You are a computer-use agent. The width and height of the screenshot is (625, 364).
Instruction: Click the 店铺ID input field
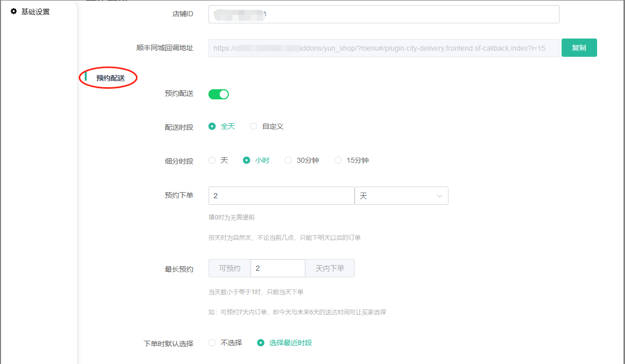tap(384, 14)
